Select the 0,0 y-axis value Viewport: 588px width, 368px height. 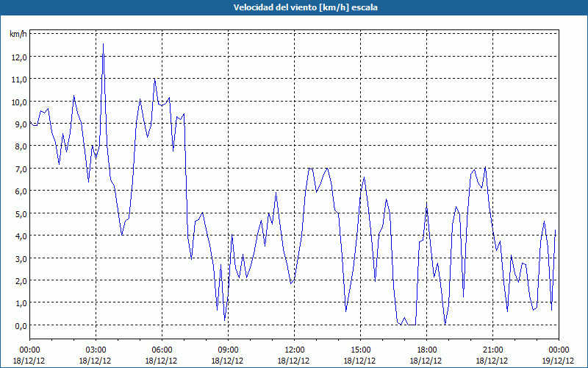21,325
